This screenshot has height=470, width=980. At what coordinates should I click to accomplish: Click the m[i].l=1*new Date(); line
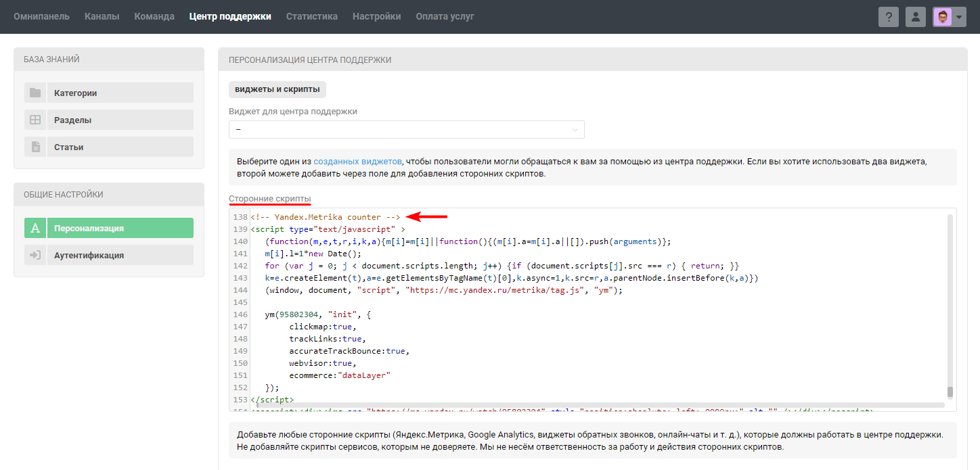pyautogui.click(x=313, y=254)
